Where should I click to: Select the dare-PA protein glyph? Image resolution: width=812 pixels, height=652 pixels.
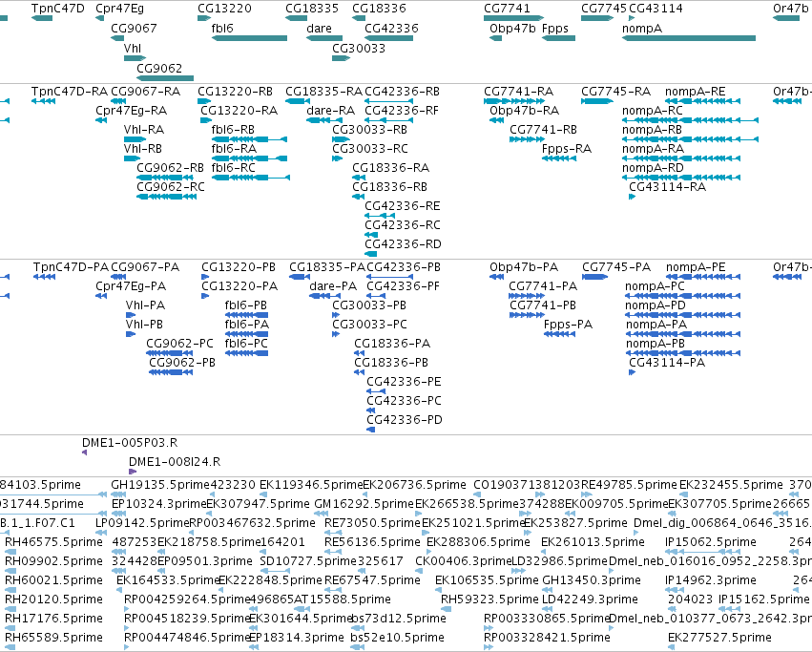[324, 296]
